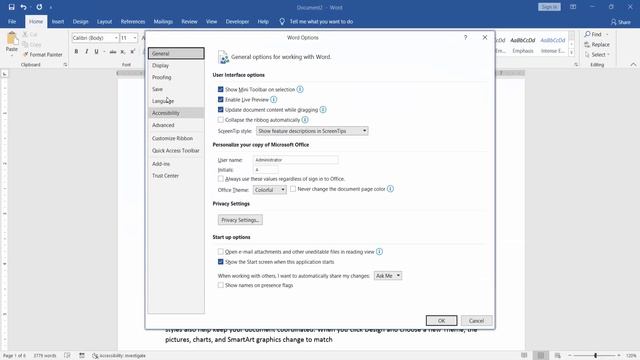Click the Initials input field
This screenshot has width=640, height=360.
click(x=266, y=170)
